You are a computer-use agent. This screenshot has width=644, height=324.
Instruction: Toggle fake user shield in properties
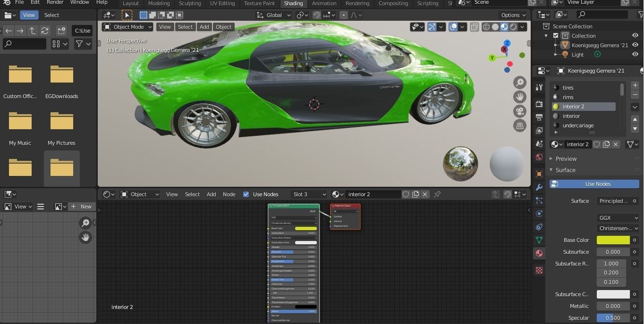[x=597, y=144]
